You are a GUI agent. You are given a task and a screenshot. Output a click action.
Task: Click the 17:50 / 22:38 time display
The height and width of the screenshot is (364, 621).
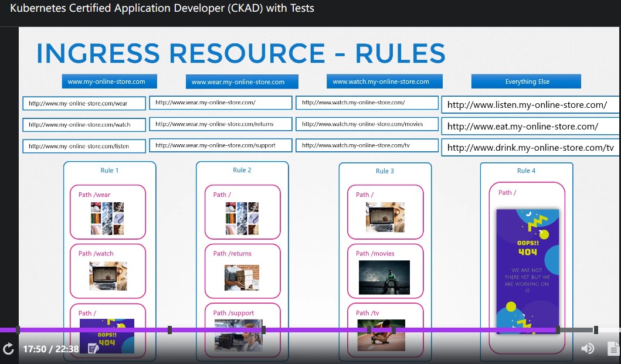(x=50, y=349)
